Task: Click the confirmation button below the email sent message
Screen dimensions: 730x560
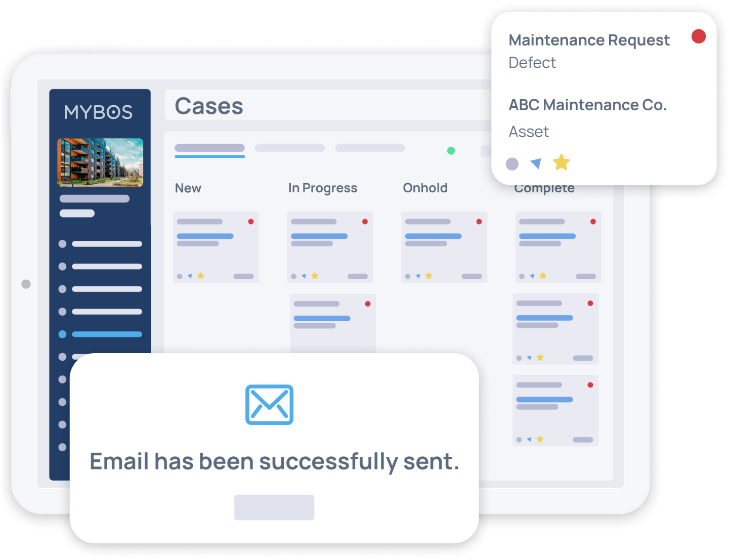Action: [274, 507]
